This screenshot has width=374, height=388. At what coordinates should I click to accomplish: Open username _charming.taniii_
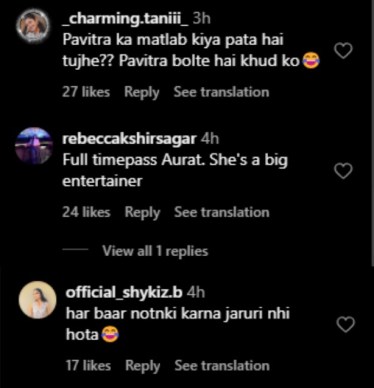[126, 18]
